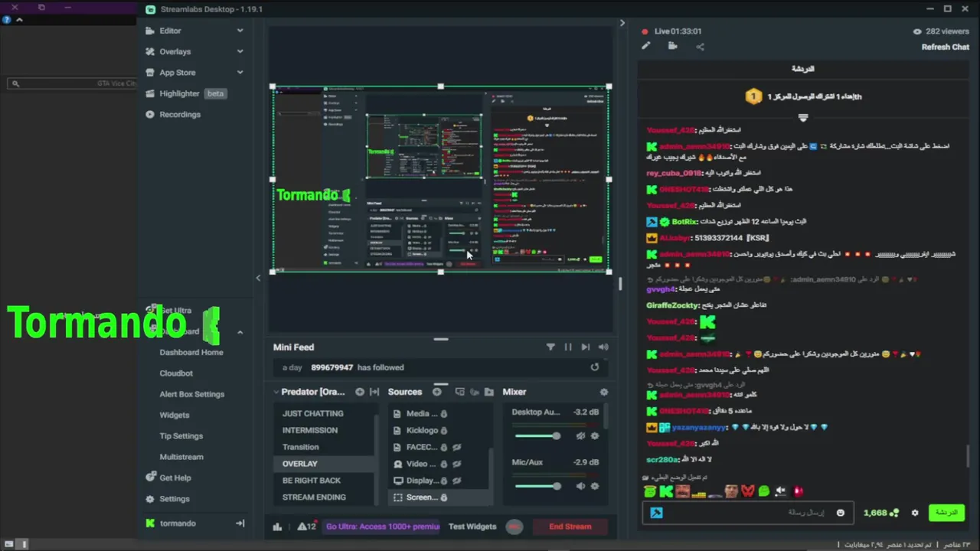Show the hidden Video source

coord(457,464)
